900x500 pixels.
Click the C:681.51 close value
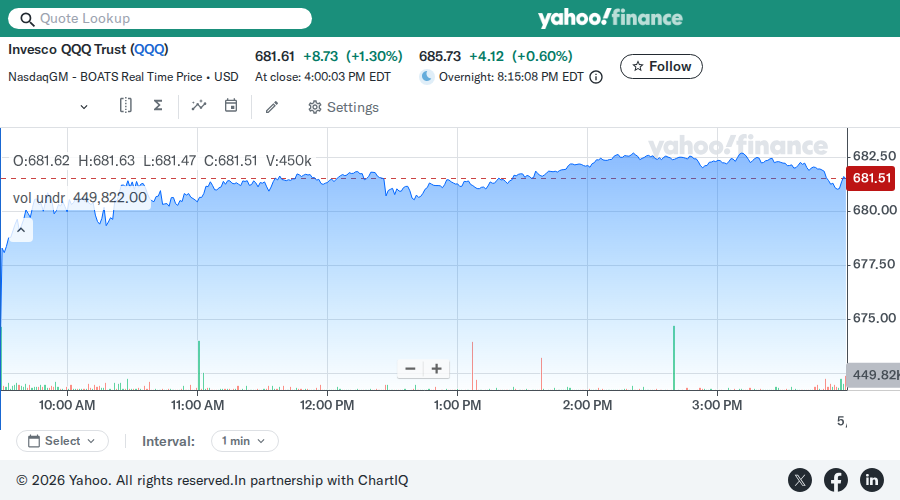tap(231, 161)
